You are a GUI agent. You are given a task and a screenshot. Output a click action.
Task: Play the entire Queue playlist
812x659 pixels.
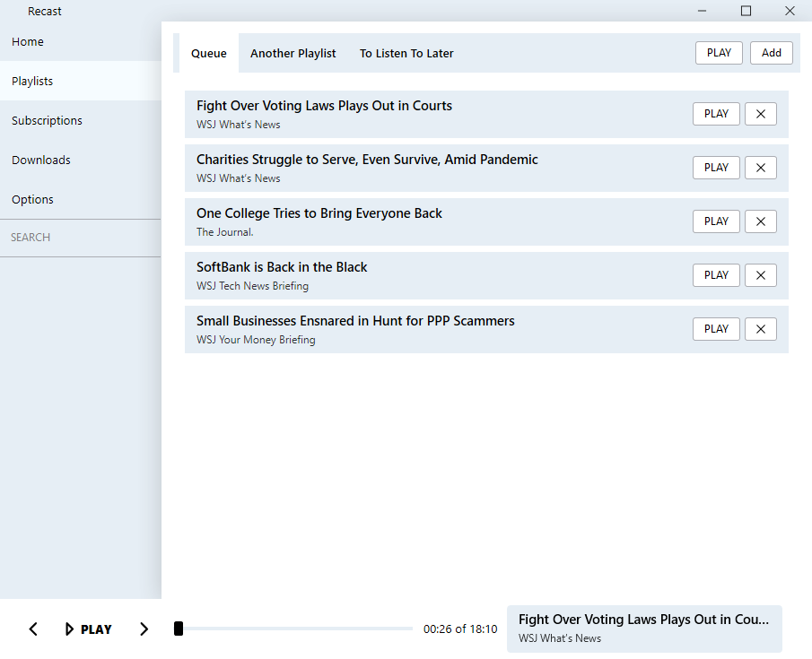tap(718, 52)
